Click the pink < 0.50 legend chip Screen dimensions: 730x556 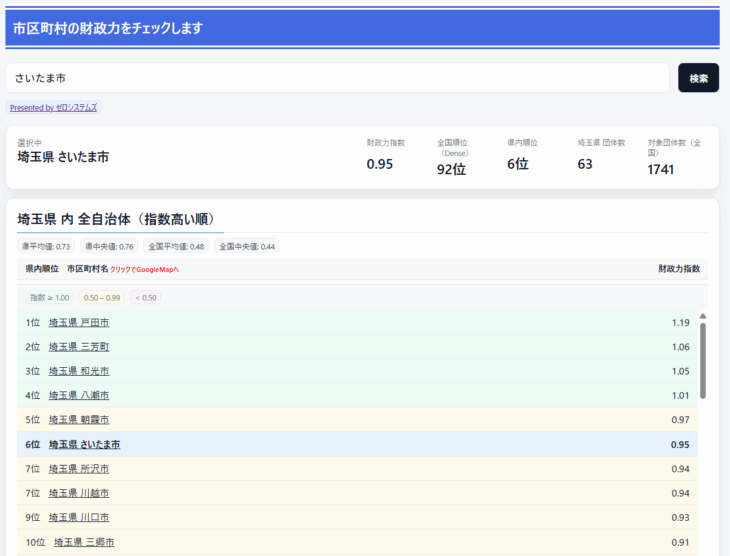pos(145,298)
